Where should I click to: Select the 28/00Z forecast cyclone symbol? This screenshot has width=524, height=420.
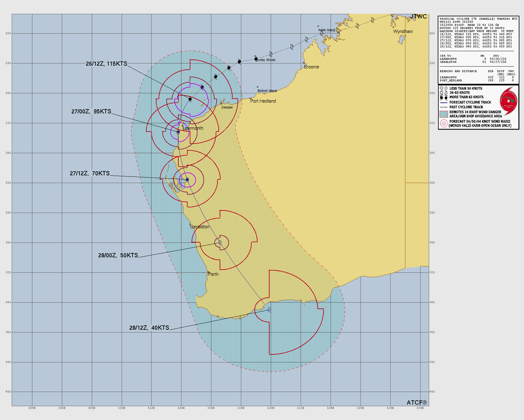pyautogui.click(x=220, y=243)
